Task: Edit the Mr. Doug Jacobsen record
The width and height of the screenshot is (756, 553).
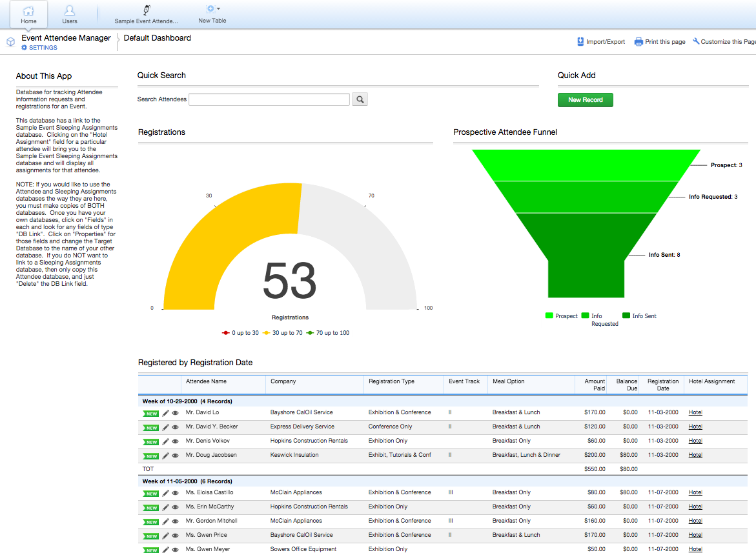Action: point(165,456)
